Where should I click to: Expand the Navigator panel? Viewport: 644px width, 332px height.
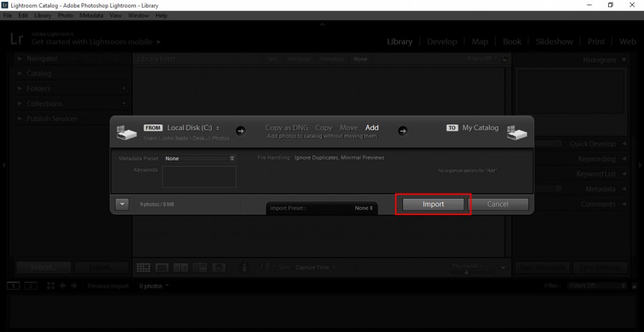pyautogui.click(x=19, y=58)
